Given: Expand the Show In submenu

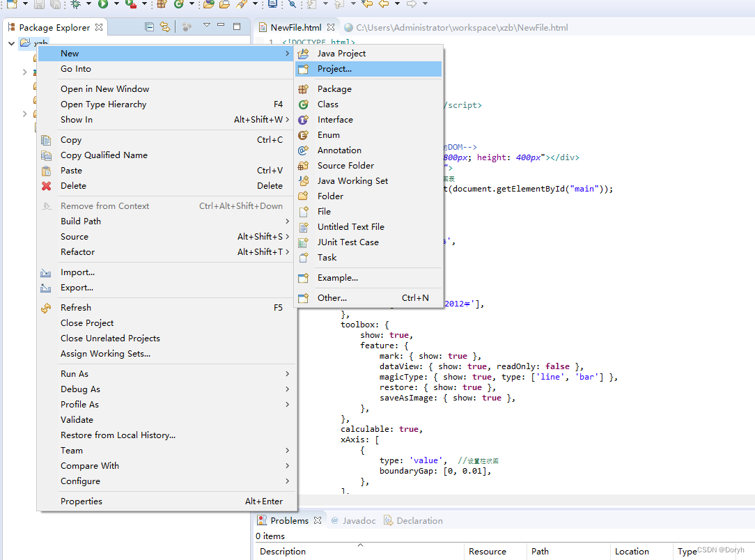Looking at the screenshot, I should tap(167, 120).
